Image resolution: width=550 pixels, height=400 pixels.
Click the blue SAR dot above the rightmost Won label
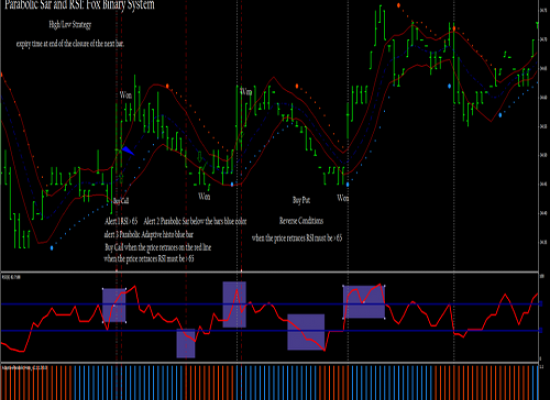pyautogui.click(x=348, y=184)
